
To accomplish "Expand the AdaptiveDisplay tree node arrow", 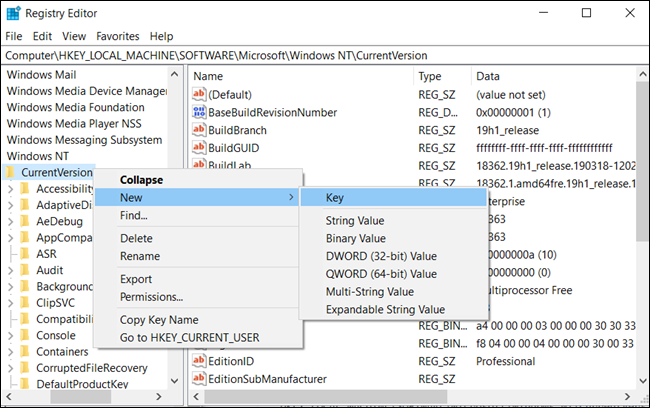I will click(x=11, y=205).
